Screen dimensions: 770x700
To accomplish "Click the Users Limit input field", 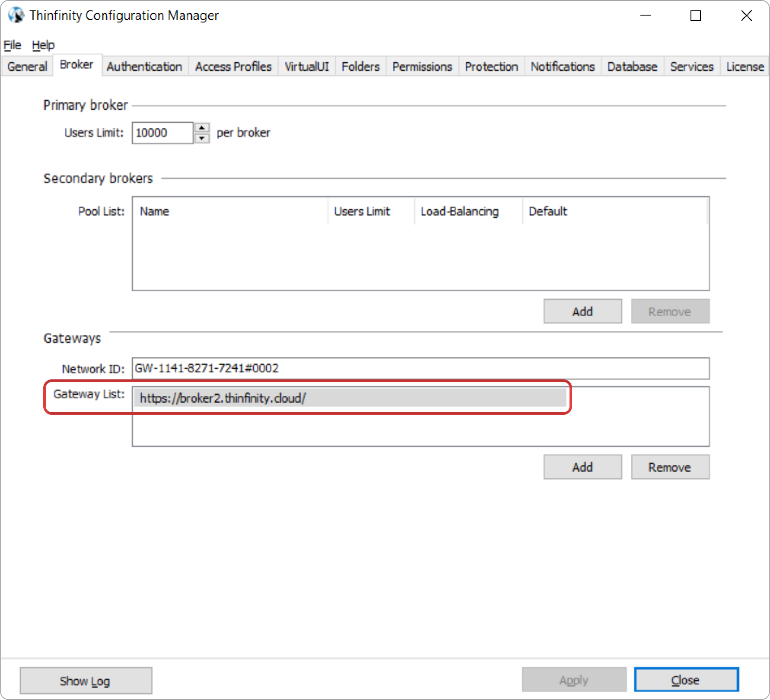I will click(162, 133).
